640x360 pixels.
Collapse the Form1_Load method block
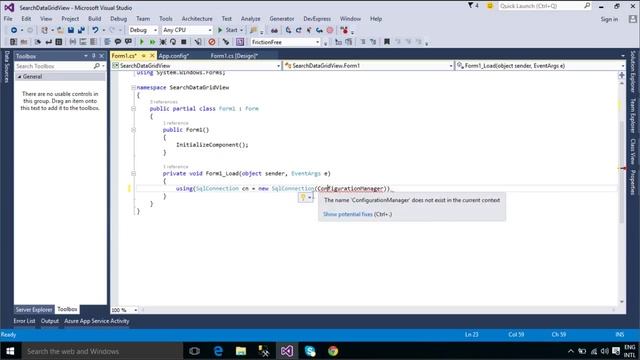(x=133, y=173)
